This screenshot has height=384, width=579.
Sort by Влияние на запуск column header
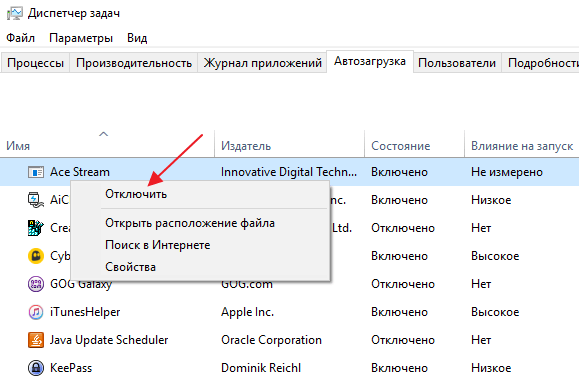pos(522,146)
